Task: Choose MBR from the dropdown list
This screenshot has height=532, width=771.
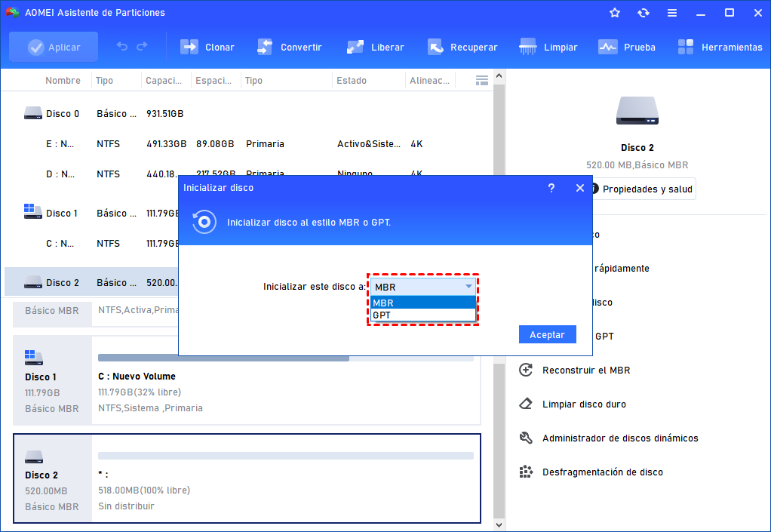Action: (x=423, y=303)
